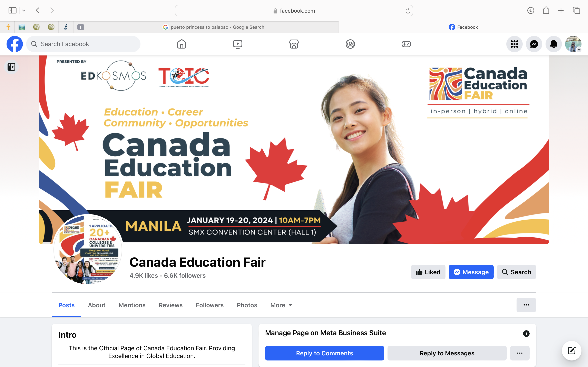Open account menu from profile picture
588x367 pixels.
[x=573, y=44]
